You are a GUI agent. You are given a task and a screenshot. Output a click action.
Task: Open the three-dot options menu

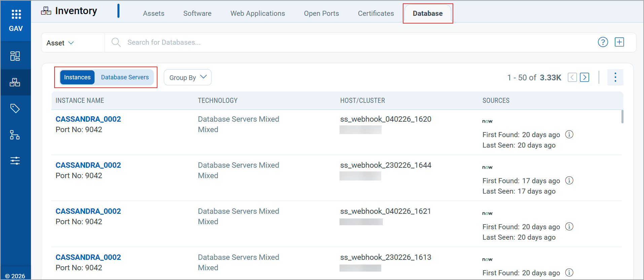(615, 77)
